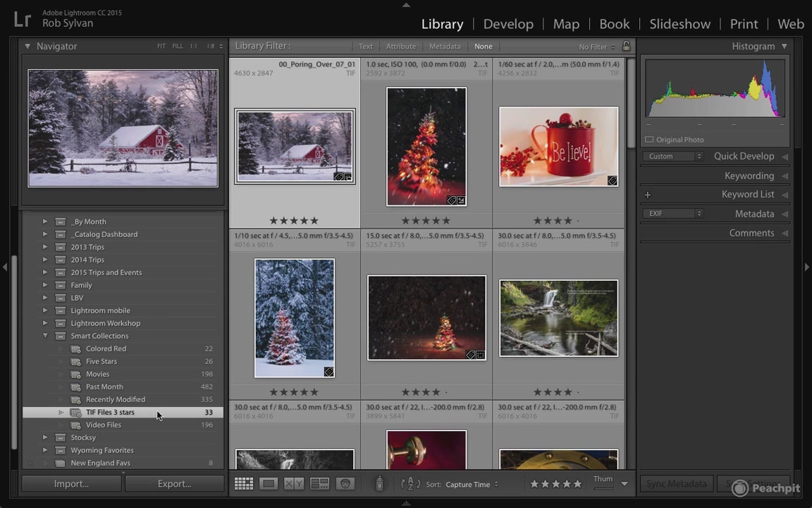Image resolution: width=812 pixels, height=508 pixels.
Task: Switch to Loupe view
Action: click(x=269, y=484)
